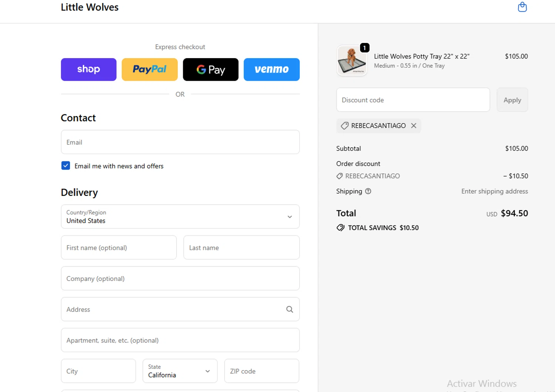Image resolution: width=555 pixels, height=392 pixels.
Task: Open the Country/Region dropdown
Action: [x=180, y=217]
